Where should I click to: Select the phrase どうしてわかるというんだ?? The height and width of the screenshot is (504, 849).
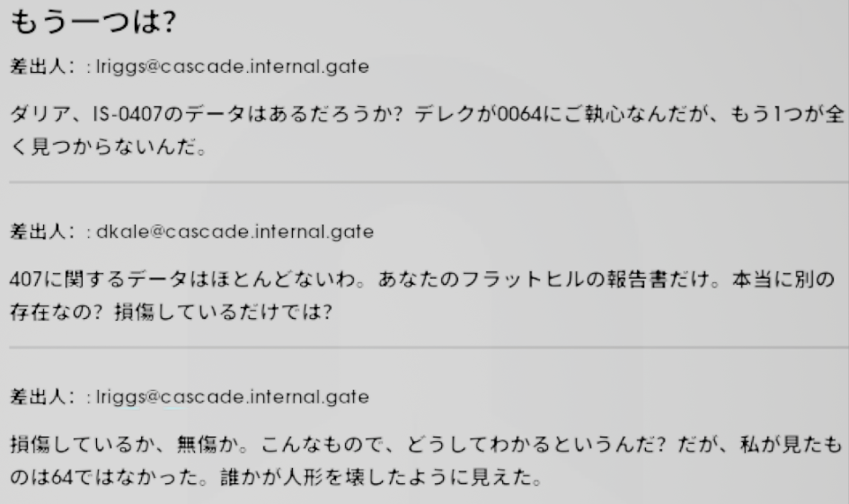(536, 445)
